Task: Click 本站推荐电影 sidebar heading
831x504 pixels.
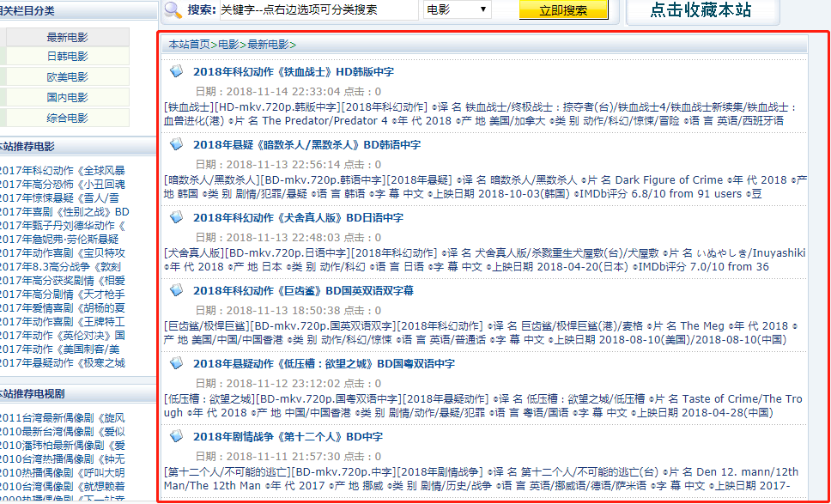Action: coord(27,147)
